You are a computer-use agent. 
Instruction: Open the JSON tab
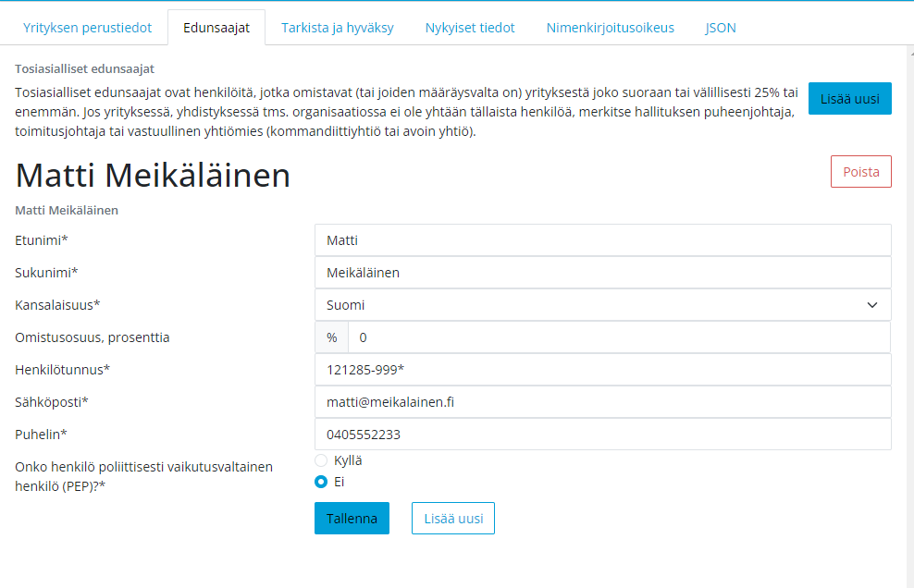point(721,28)
